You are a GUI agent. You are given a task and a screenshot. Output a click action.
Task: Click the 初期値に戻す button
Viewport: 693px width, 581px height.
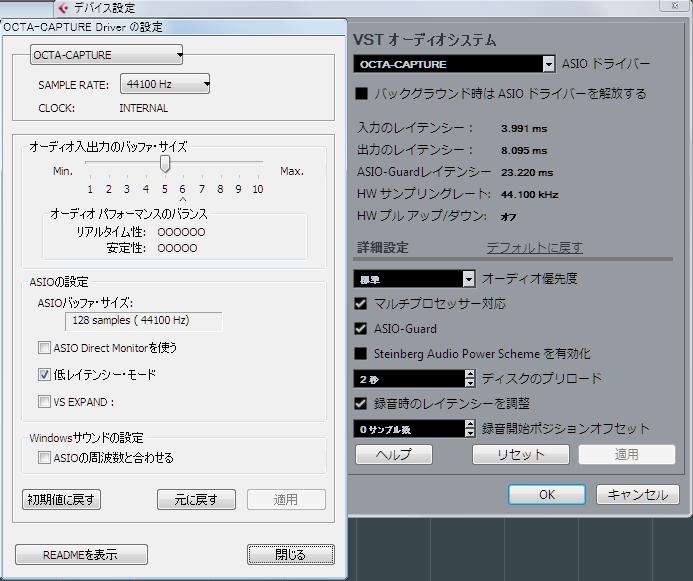coord(61,500)
